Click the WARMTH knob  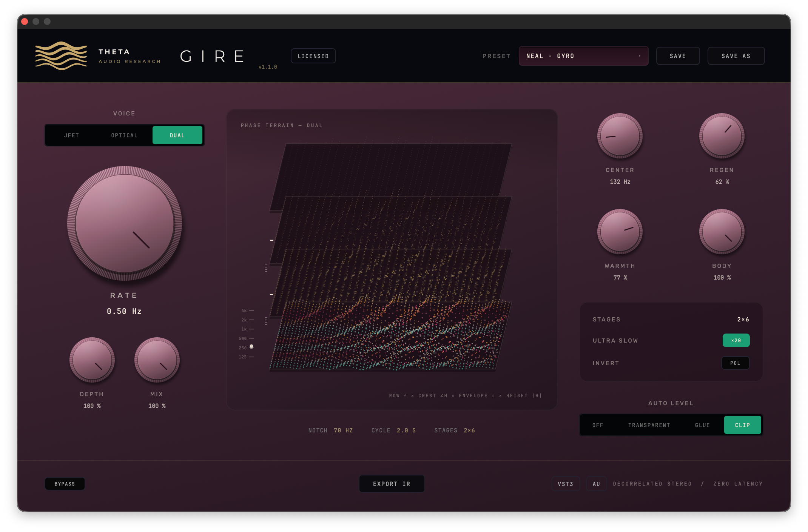620,232
